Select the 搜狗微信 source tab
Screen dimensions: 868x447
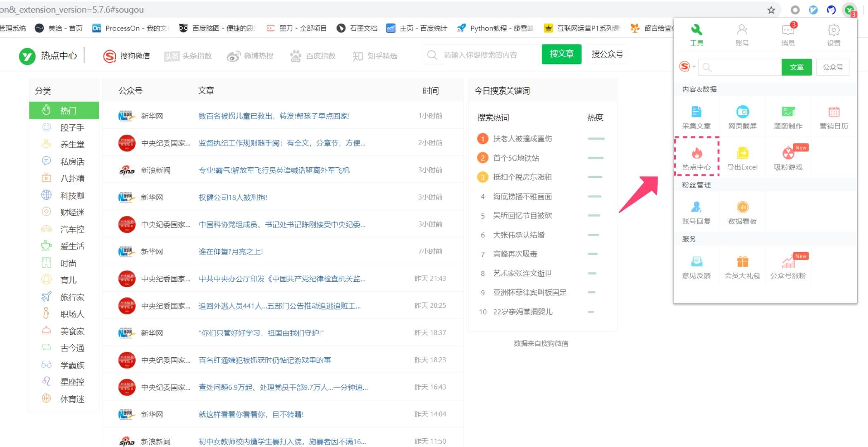tap(126, 56)
